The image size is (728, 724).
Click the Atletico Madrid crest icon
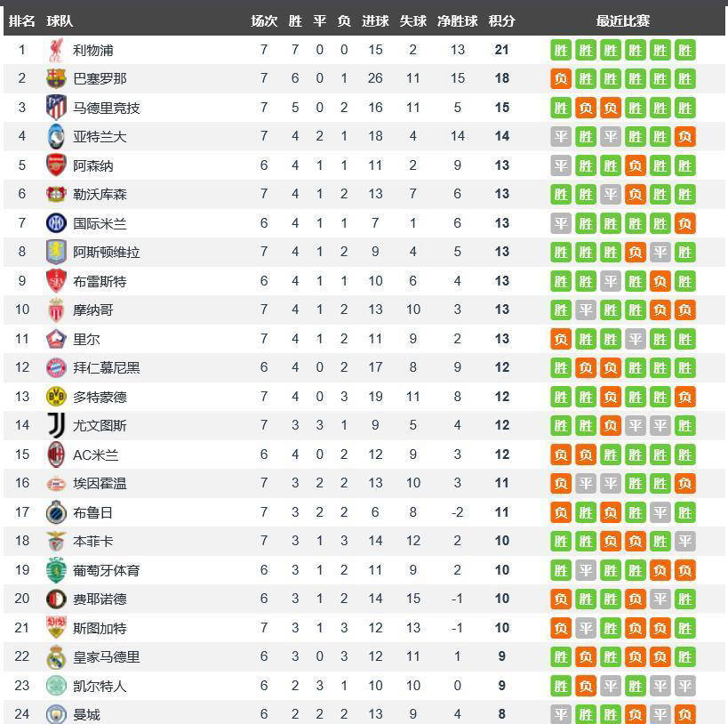(x=56, y=108)
